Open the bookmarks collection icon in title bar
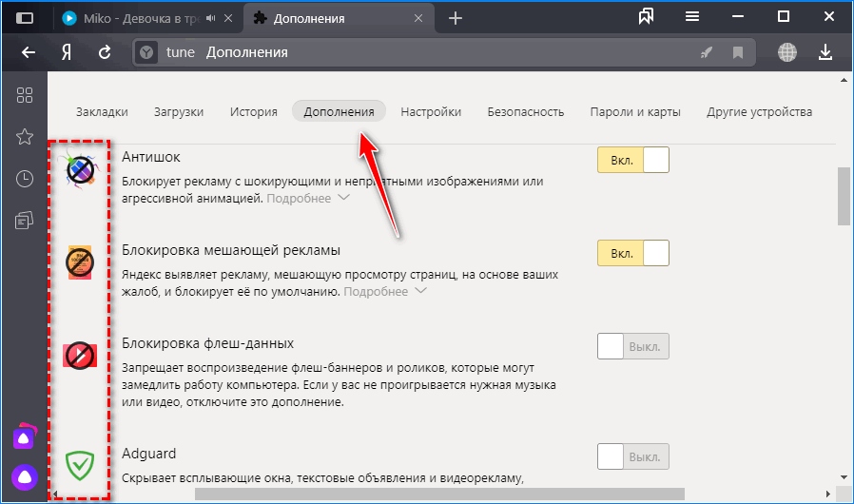This screenshot has width=854, height=504. [x=646, y=17]
